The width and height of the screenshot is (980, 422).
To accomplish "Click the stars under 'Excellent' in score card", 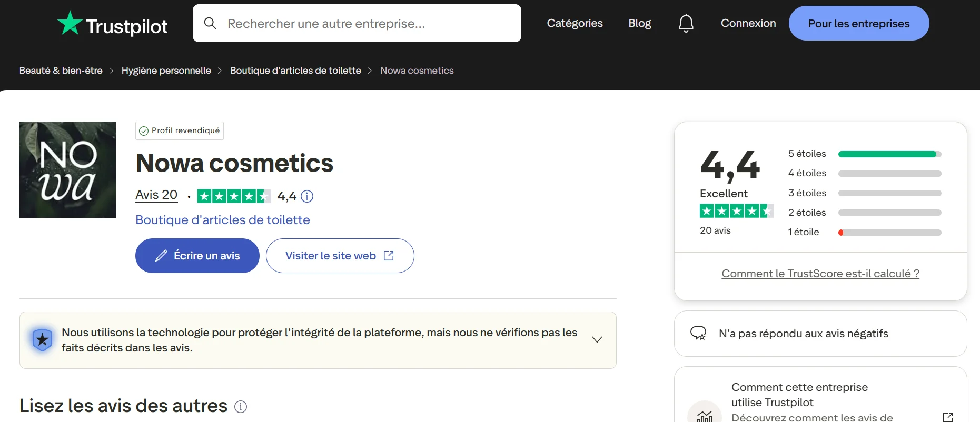I will [x=737, y=211].
